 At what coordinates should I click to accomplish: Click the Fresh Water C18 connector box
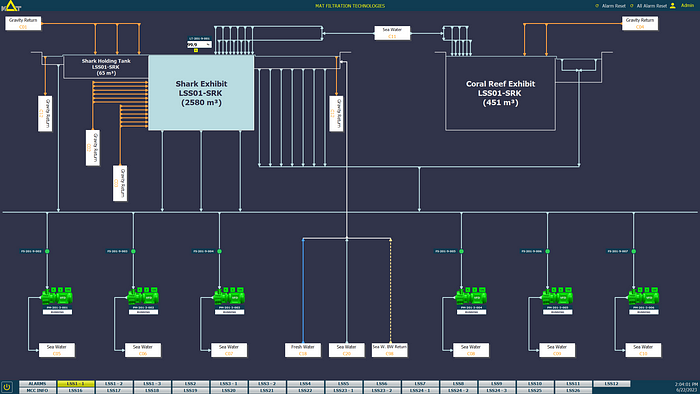[303, 350]
